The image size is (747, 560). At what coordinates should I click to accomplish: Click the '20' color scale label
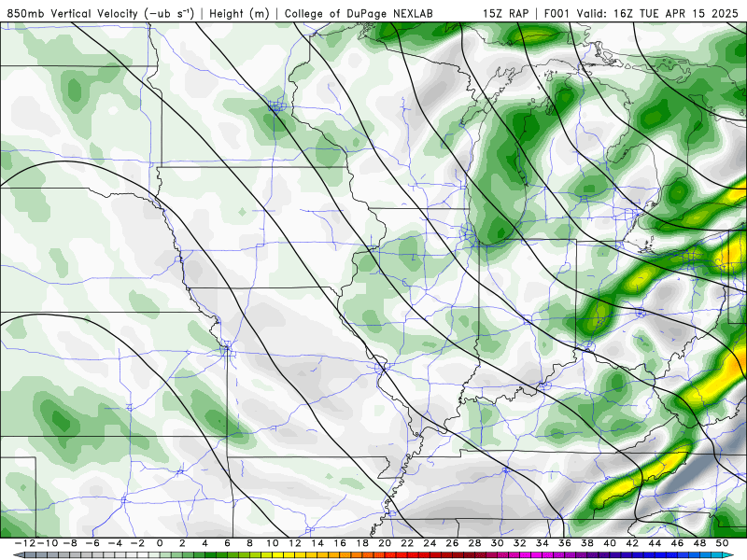[x=385, y=543]
